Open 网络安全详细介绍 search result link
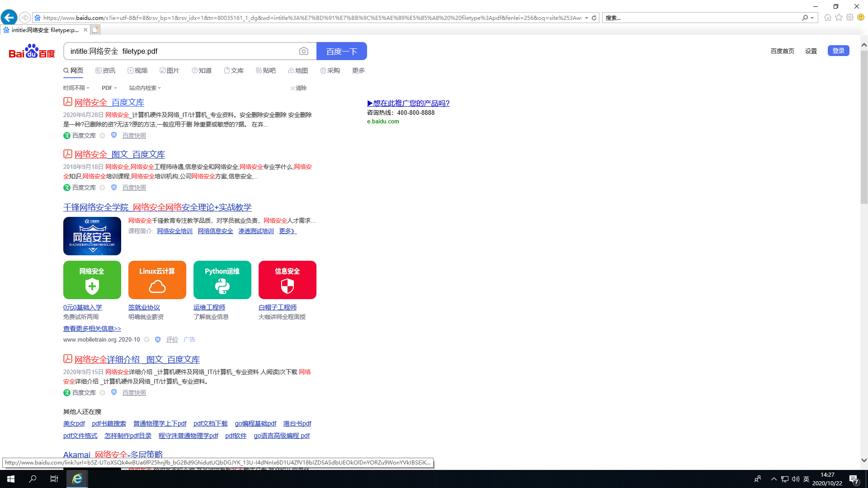The height and width of the screenshot is (488, 868). (137, 360)
